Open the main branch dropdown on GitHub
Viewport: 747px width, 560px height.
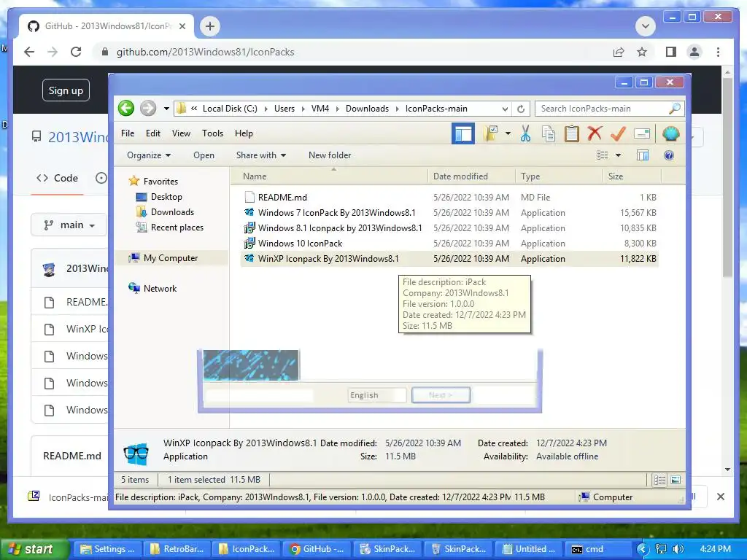[x=69, y=225]
